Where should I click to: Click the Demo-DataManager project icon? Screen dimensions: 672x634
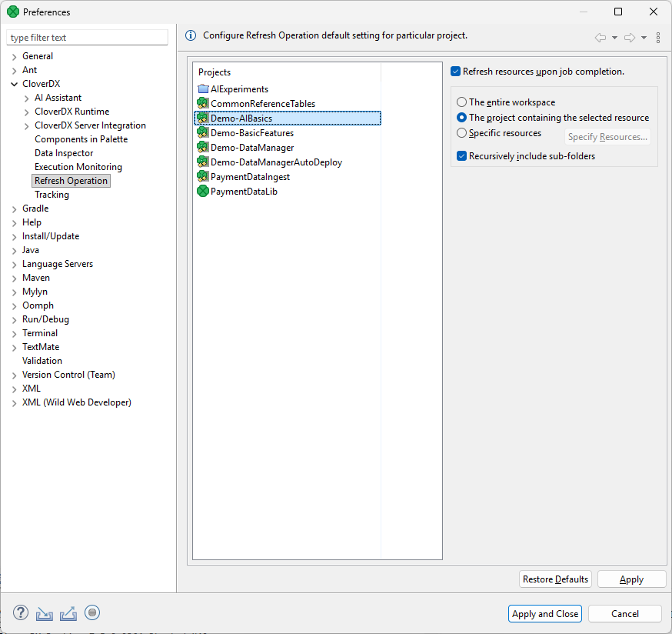[x=203, y=148]
